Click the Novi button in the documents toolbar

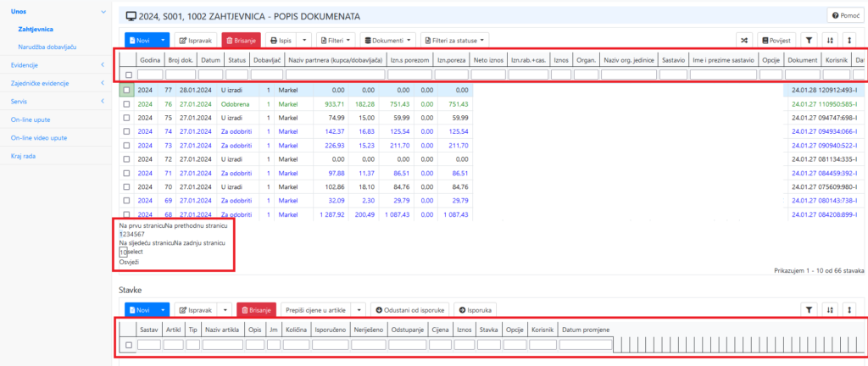click(140, 41)
